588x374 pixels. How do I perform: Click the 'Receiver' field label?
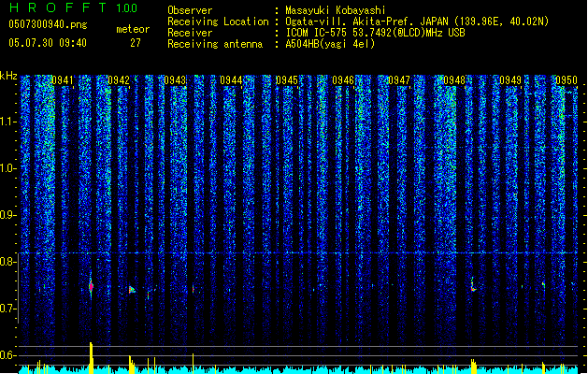pos(190,33)
